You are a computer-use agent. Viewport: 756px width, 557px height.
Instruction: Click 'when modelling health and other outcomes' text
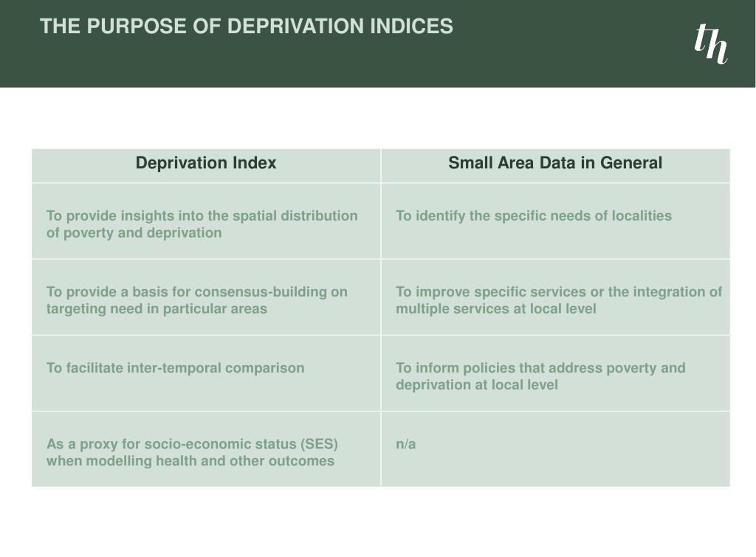click(x=190, y=461)
